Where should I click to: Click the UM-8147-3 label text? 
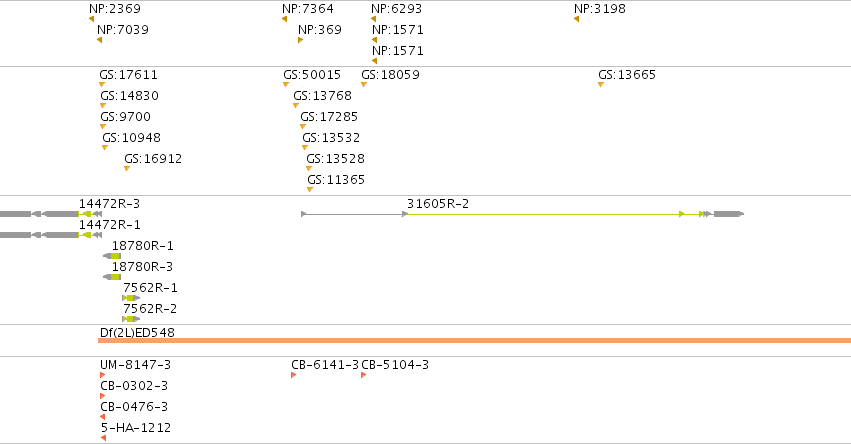tap(135, 365)
